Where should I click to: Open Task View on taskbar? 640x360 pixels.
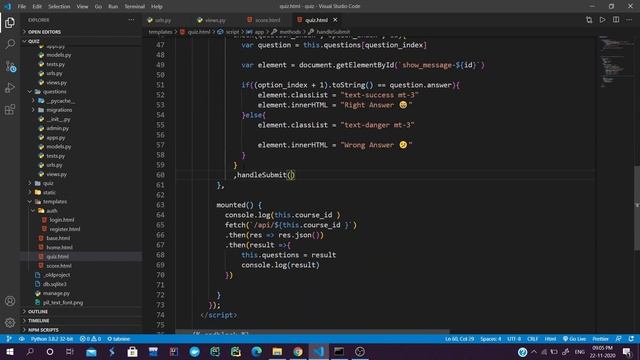point(70,351)
